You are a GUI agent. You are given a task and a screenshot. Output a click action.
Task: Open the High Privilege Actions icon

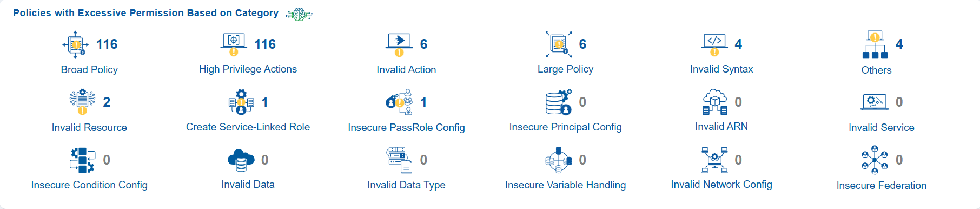[x=234, y=44]
